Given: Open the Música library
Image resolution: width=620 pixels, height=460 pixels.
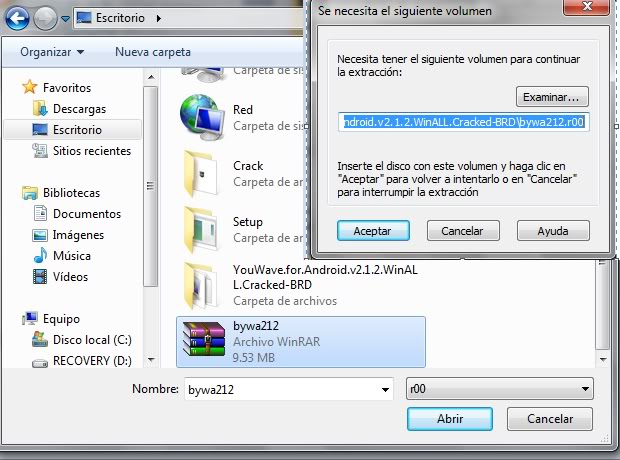Looking at the screenshot, I should [x=72, y=256].
